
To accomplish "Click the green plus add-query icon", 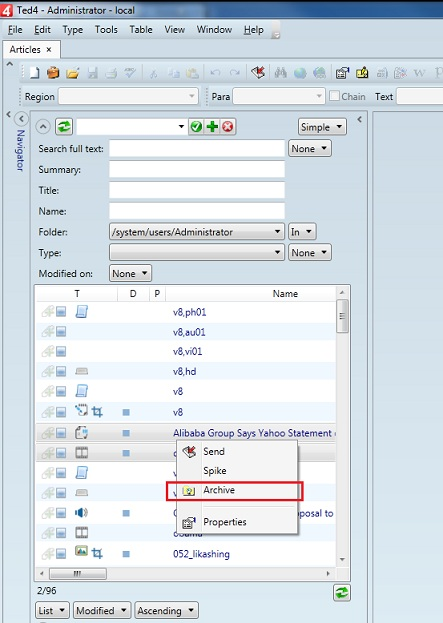I will pyautogui.click(x=212, y=127).
